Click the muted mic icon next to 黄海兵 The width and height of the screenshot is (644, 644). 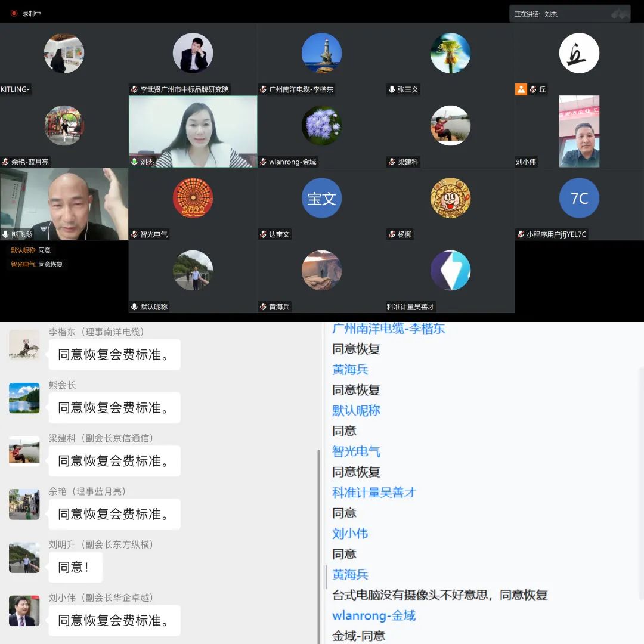pyautogui.click(x=263, y=306)
